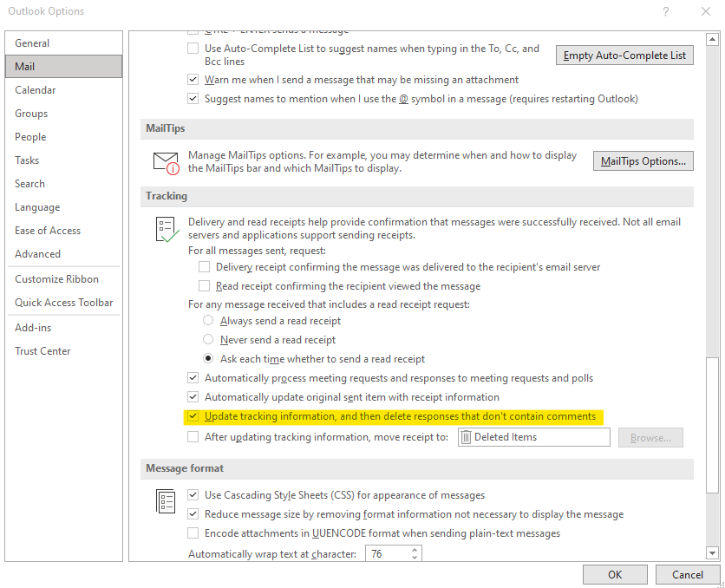Click the Deleted Items folder field
The image size is (725, 588).
pyautogui.click(x=533, y=437)
